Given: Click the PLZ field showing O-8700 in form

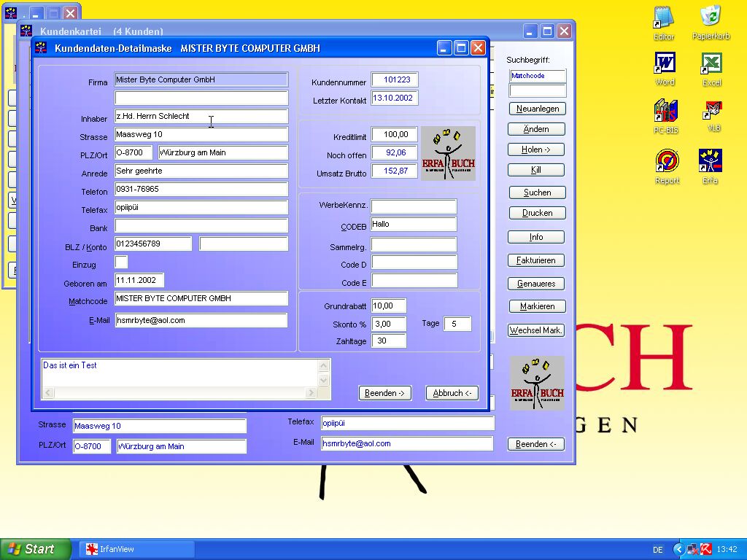Looking at the screenshot, I should pos(133,152).
